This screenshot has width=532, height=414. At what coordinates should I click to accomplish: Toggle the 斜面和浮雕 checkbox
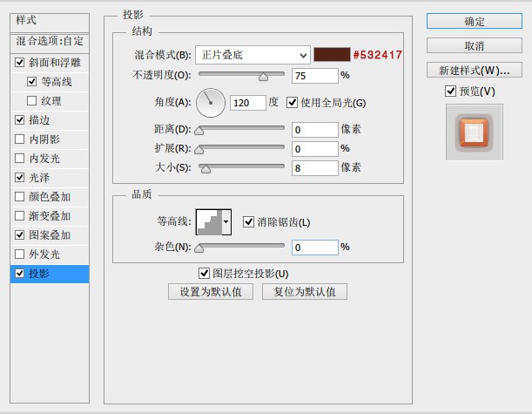20,62
